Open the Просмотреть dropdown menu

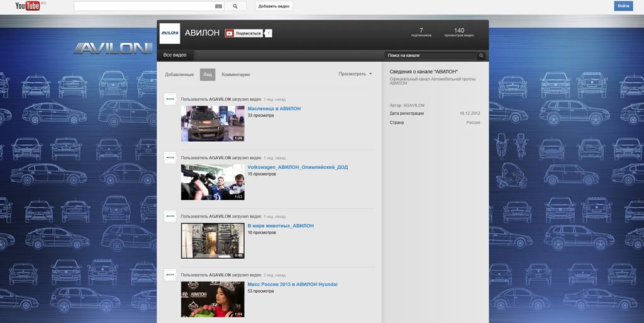pyautogui.click(x=355, y=74)
